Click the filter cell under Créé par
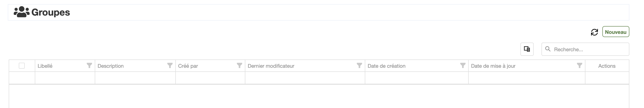The image size is (644, 108). 210,78
